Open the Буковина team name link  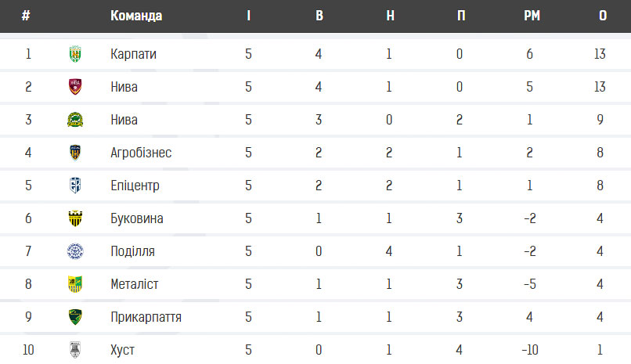pos(137,218)
